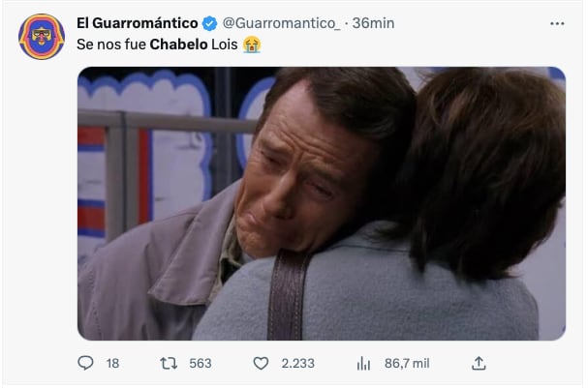Click the crying face emoji
Viewport: 588px width, 388px height.
252,45
